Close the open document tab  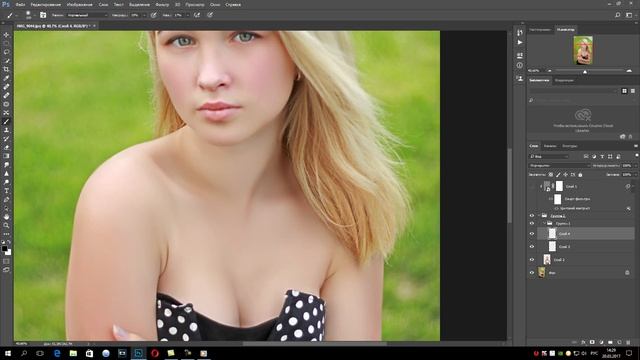pyautogui.click(x=94, y=26)
